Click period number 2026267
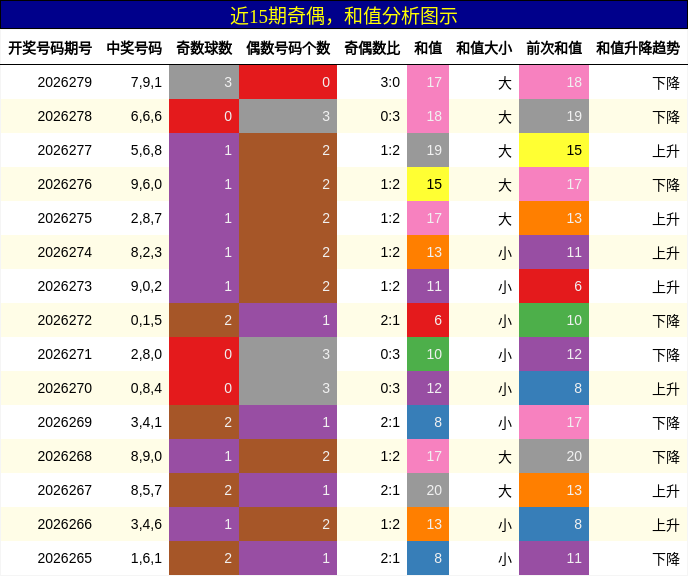This screenshot has width=688, height=576. pyautogui.click(x=64, y=490)
